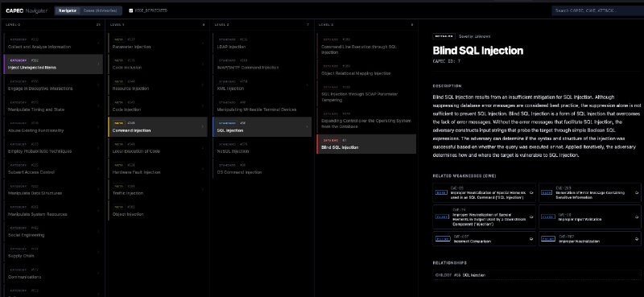The height and width of the screenshot is (297, 644).
Task: Select SQL Injection in Level 2
Action: 262,127
